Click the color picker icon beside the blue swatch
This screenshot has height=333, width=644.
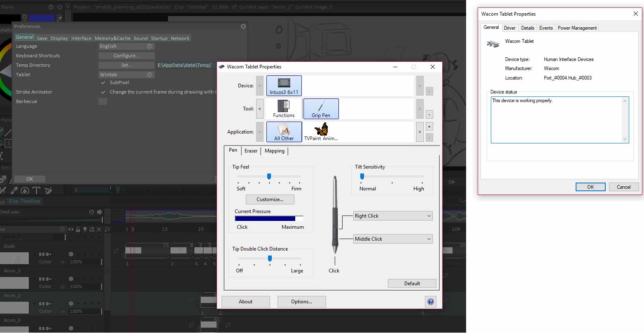60,18
